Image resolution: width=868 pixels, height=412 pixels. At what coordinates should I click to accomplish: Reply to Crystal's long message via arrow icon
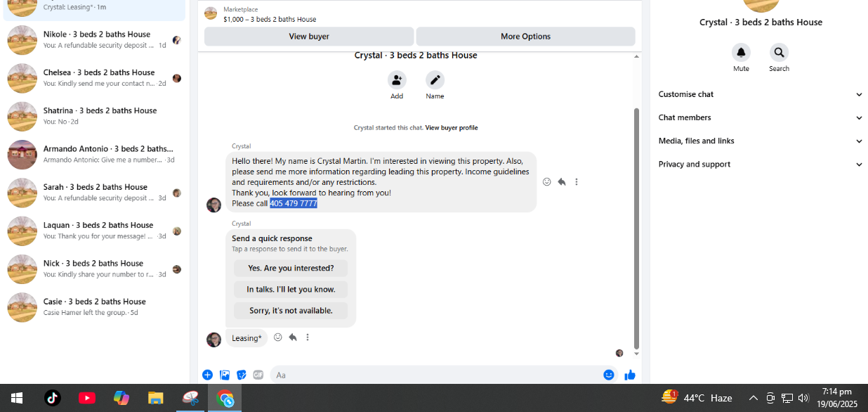(x=562, y=181)
